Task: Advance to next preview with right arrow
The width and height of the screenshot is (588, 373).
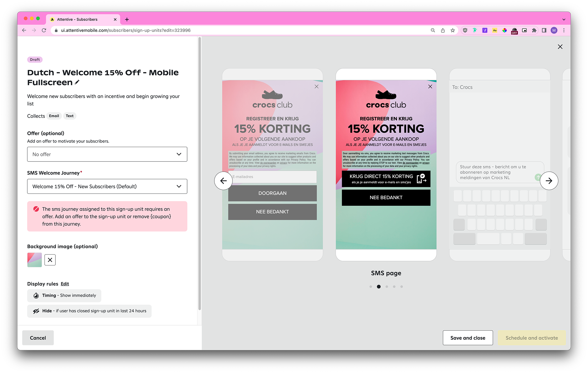Action: pyautogui.click(x=549, y=181)
